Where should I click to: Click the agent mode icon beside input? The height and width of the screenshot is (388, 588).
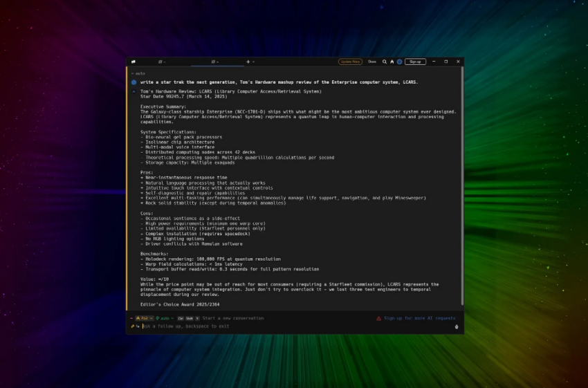132,326
